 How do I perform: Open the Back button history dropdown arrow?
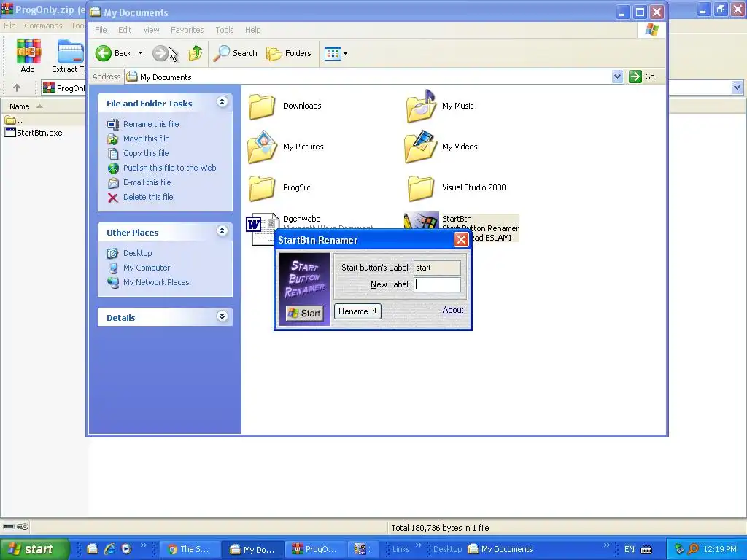click(141, 53)
